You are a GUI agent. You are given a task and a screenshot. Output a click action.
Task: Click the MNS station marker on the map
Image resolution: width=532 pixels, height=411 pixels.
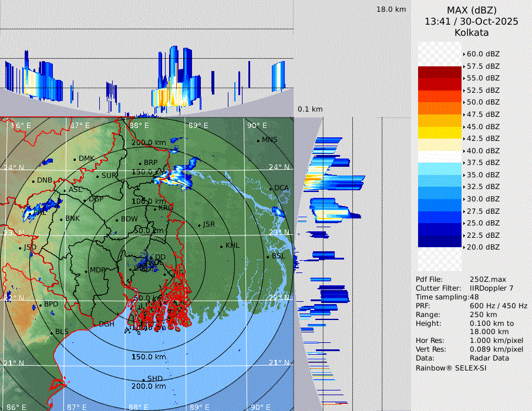click(258, 140)
